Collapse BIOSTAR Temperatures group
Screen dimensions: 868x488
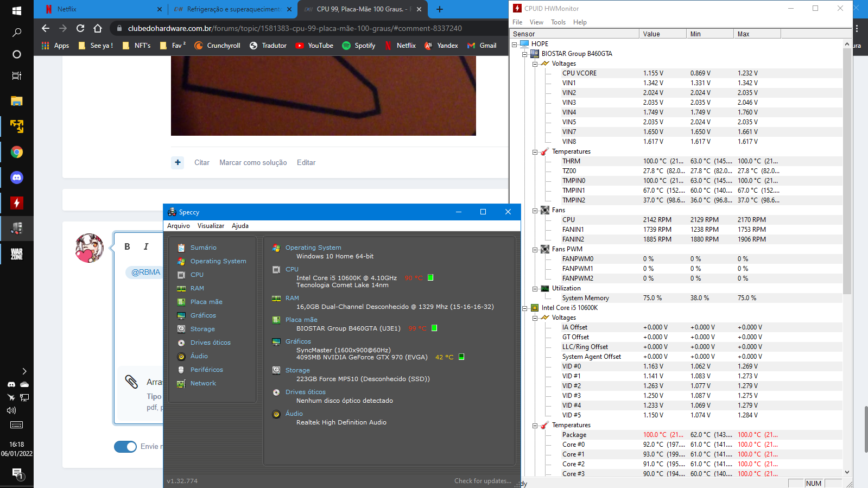tap(535, 151)
